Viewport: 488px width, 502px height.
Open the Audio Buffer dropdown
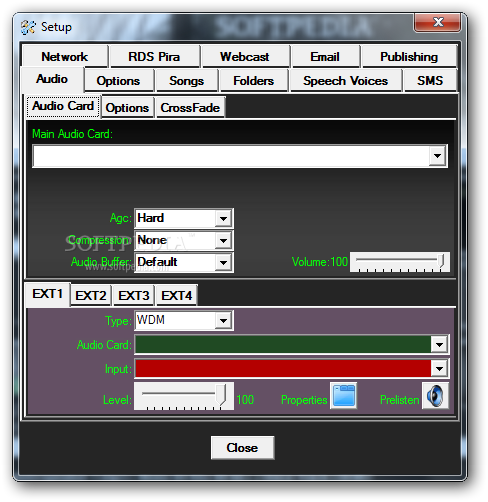223,262
